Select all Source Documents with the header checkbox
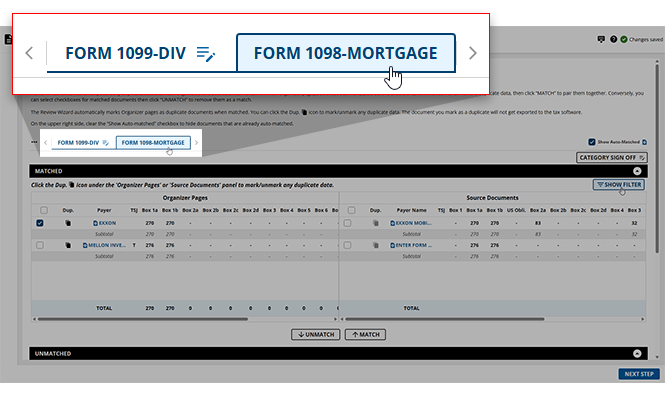 coord(351,210)
